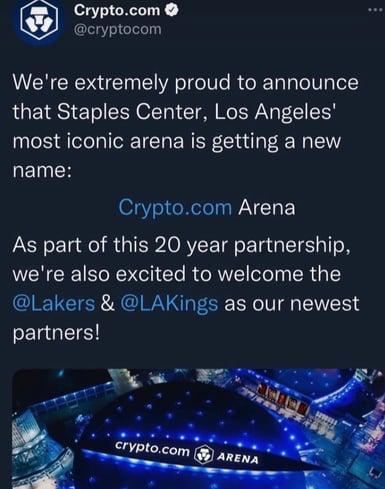Click the hexagon lion logo on the arena roof
385x489 pixels.
pyautogui.click(x=204, y=454)
